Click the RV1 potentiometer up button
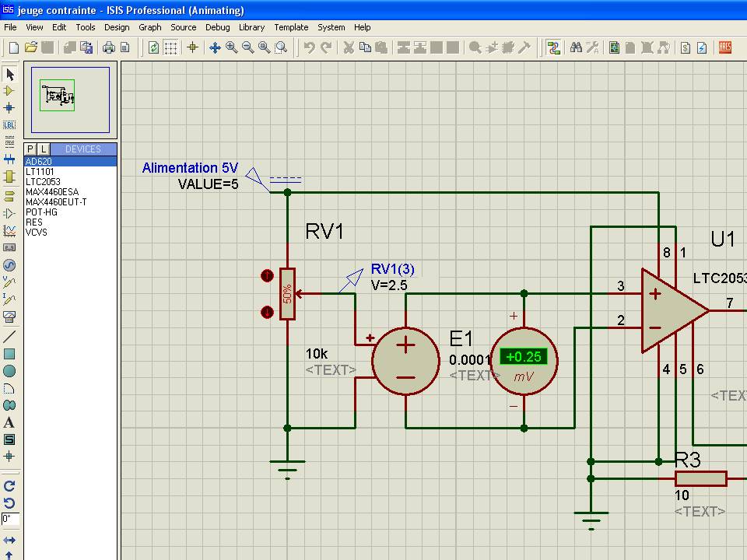 (x=267, y=275)
